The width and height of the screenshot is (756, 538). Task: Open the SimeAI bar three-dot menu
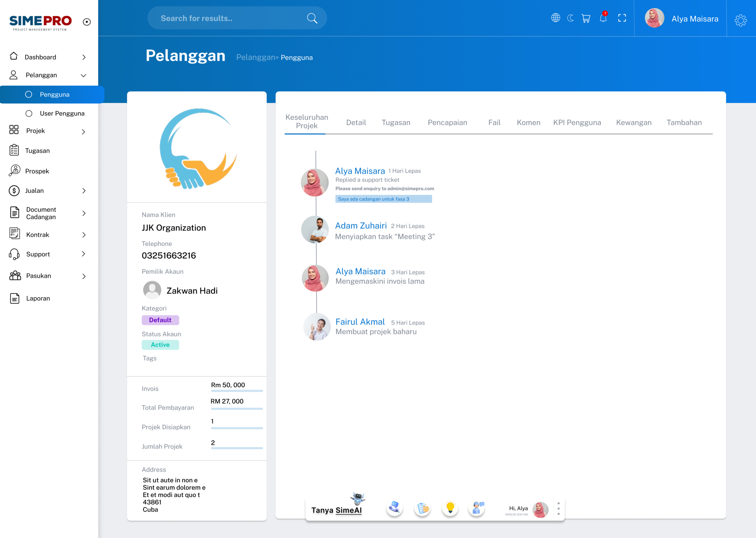point(559,509)
